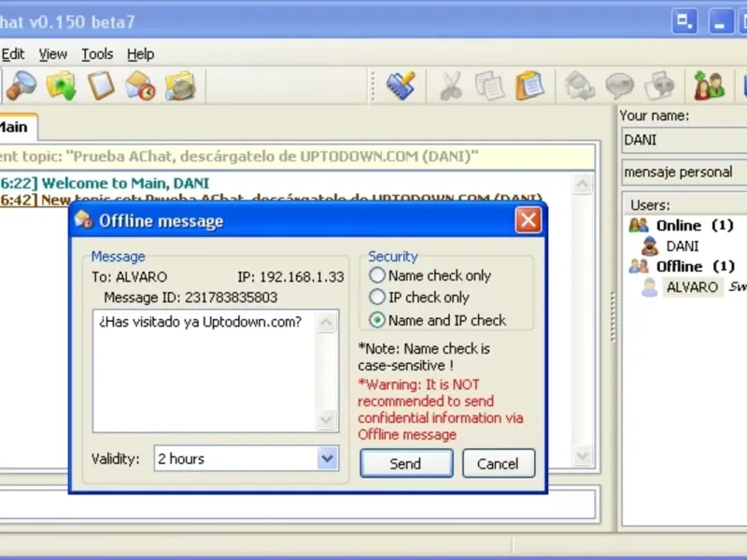Click the Your name field containing DANI

coord(684,140)
